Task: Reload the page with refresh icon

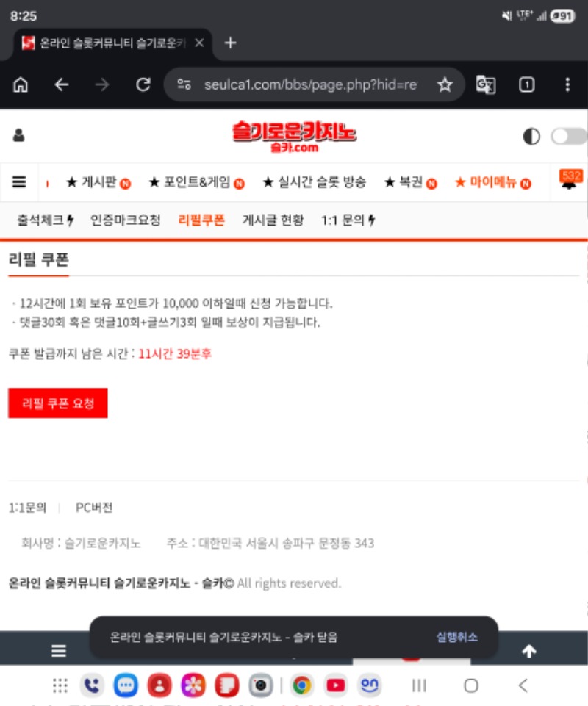Action: (143, 85)
